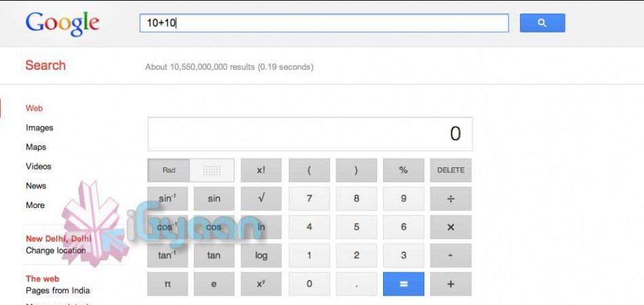Click the Change location link
Image resolution: width=644 pixels, height=305 pixels.
56,251
